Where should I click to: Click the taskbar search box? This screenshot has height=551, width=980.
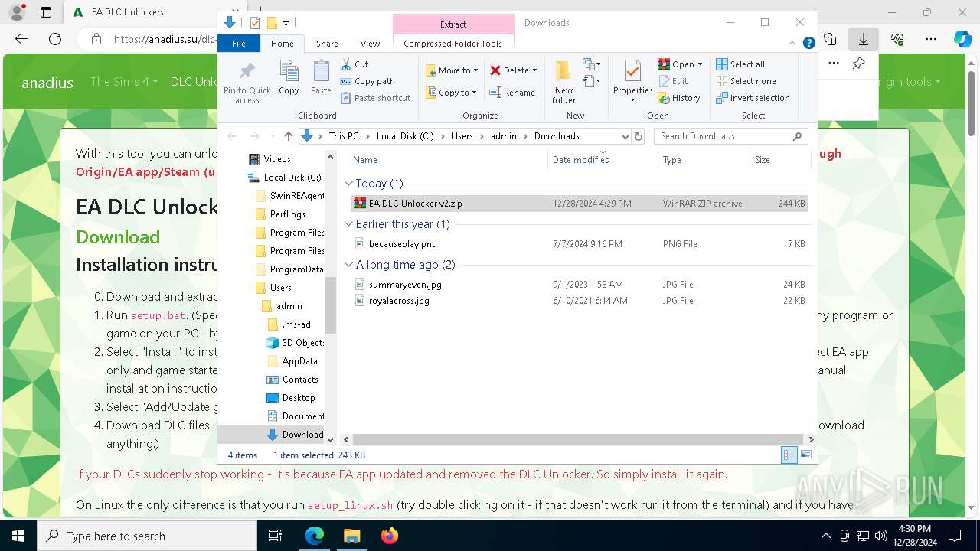(147, 536)
